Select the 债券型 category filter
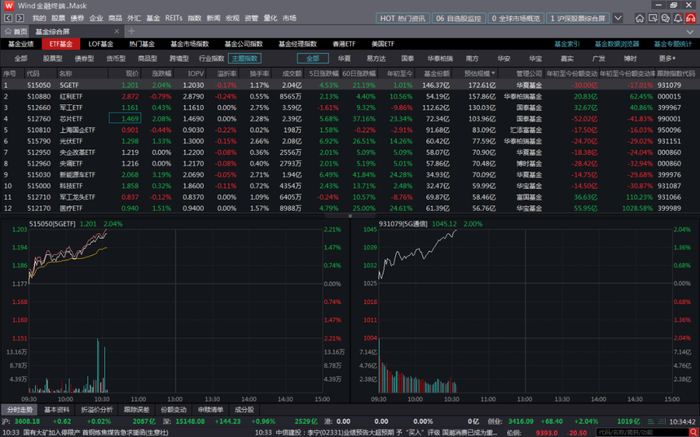The width and height of the screenshot is (700, 437). pyautogui.click(x=84, y=58)
